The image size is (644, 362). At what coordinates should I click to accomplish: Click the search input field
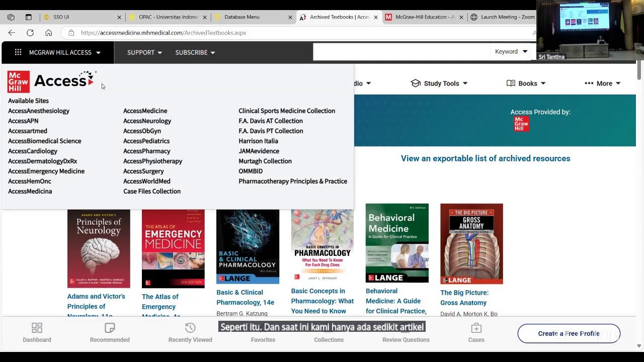tap(401, 52)
